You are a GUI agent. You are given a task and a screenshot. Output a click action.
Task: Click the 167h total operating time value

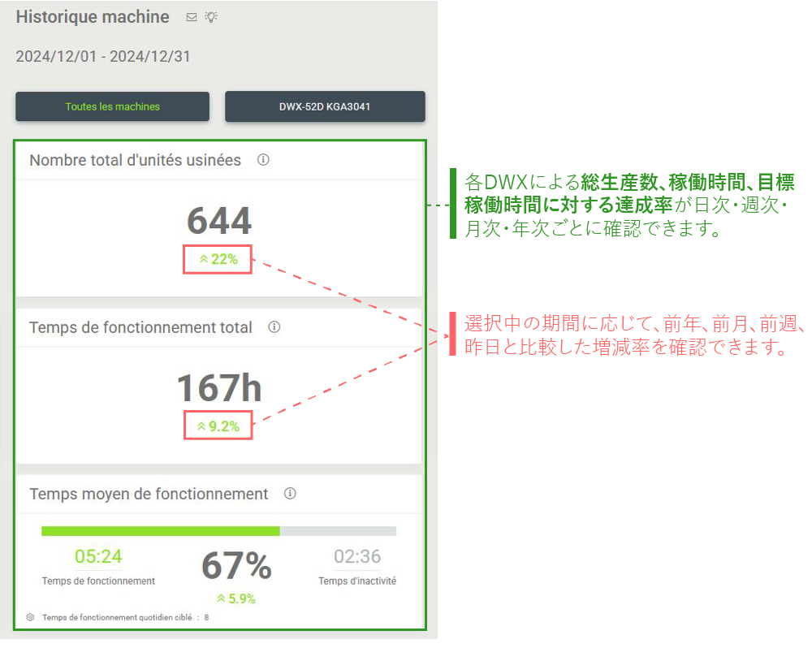219,388
